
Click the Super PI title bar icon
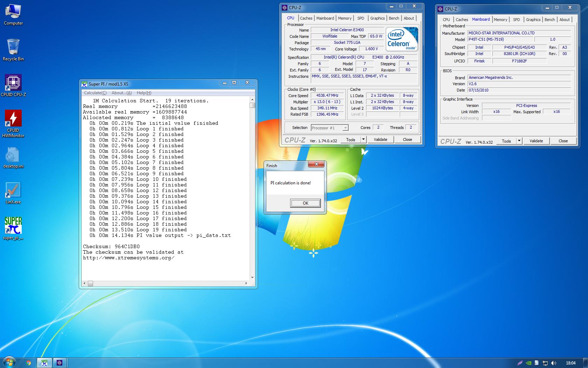tap(84, 84)
